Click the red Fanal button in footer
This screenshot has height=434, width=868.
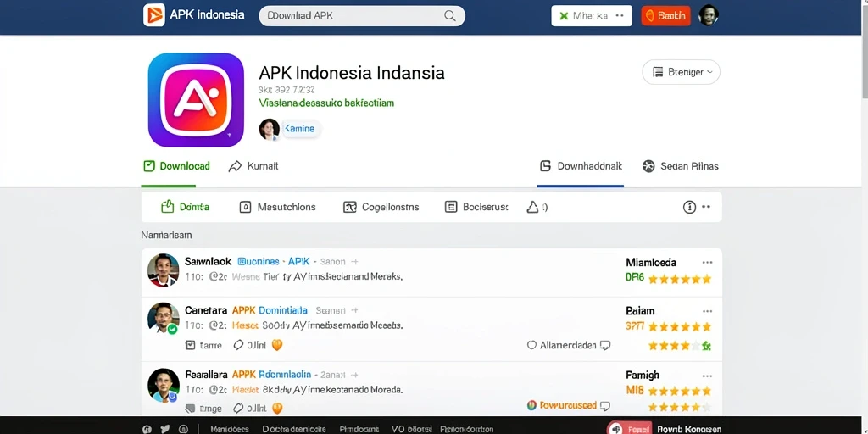coord(629,428)
